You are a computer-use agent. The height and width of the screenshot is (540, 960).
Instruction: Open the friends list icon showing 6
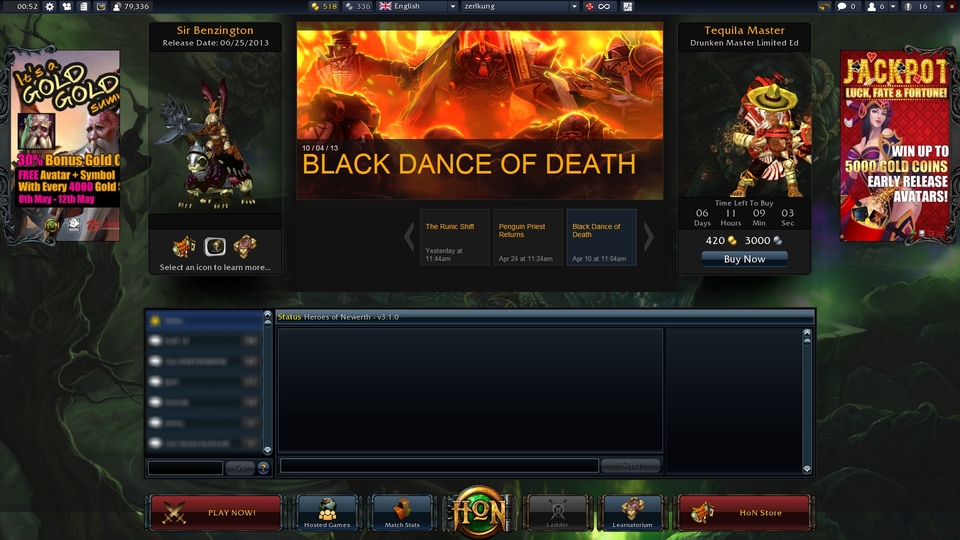(876, 6)
